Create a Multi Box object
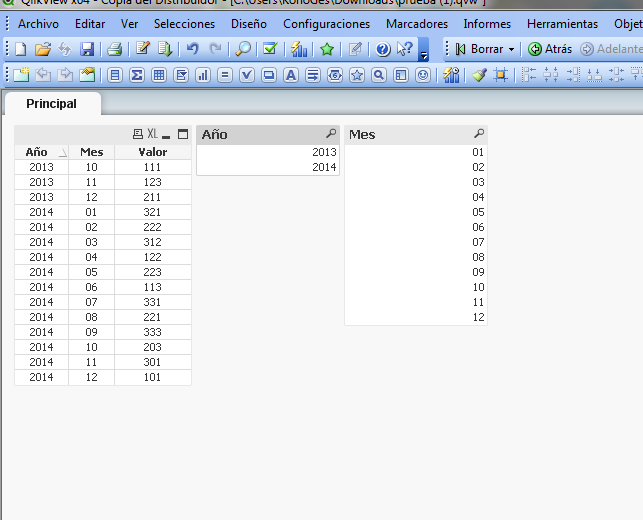This screenshot has height=520, width=643. point(181,75)
